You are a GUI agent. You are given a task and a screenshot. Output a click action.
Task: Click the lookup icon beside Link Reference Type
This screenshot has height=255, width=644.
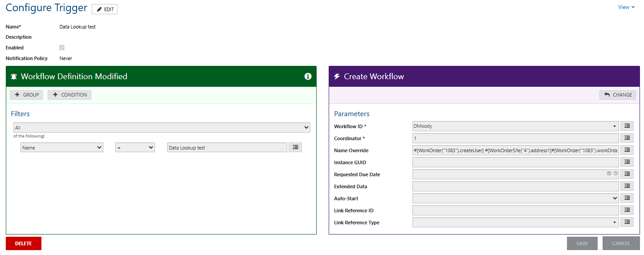click(627, 222)
